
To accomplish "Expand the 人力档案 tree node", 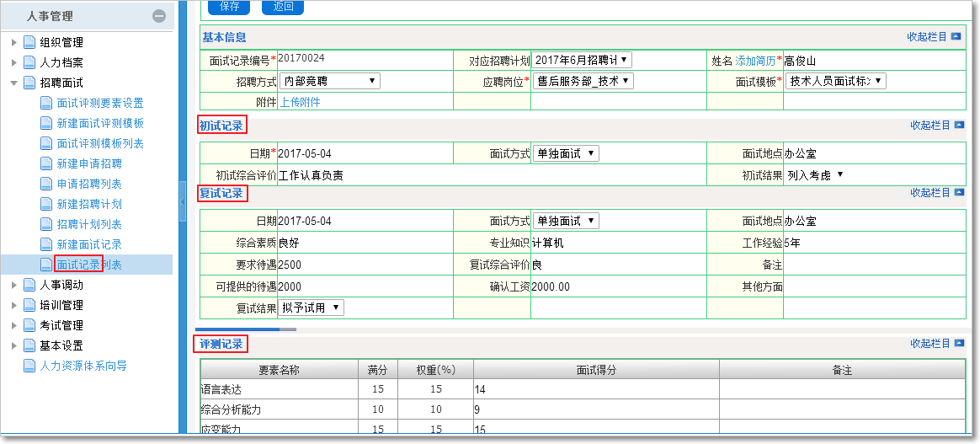I will click(14, 63).
